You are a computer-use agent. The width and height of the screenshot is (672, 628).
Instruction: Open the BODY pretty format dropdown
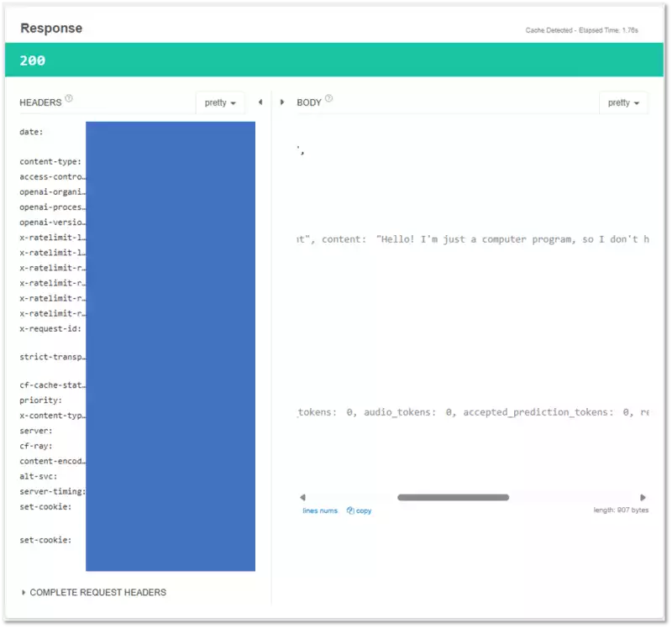(x=623, y=102)
